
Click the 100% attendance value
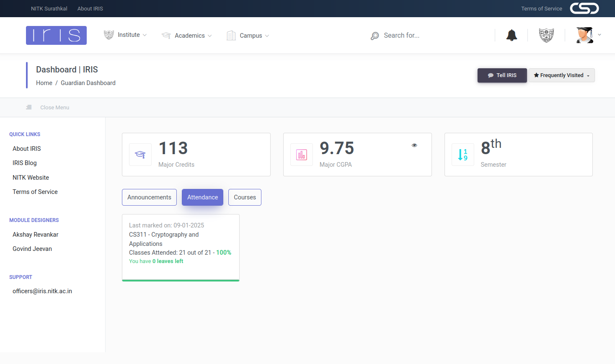[224, 253]
